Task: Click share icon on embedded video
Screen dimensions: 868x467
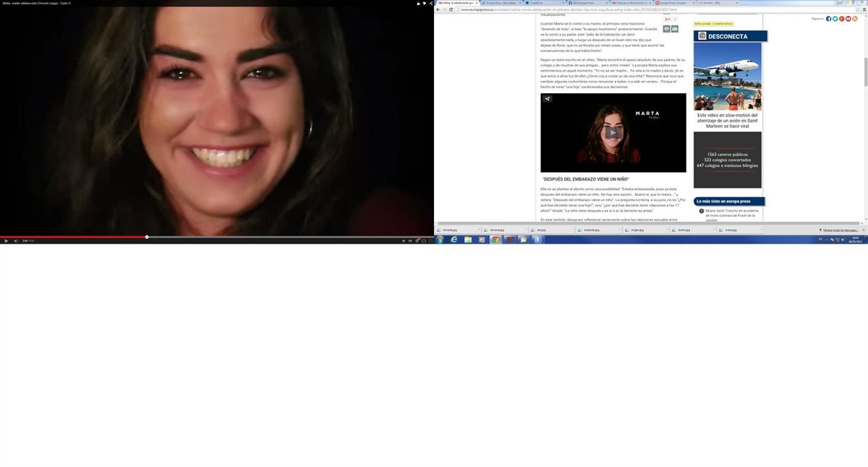Action: 548,99
